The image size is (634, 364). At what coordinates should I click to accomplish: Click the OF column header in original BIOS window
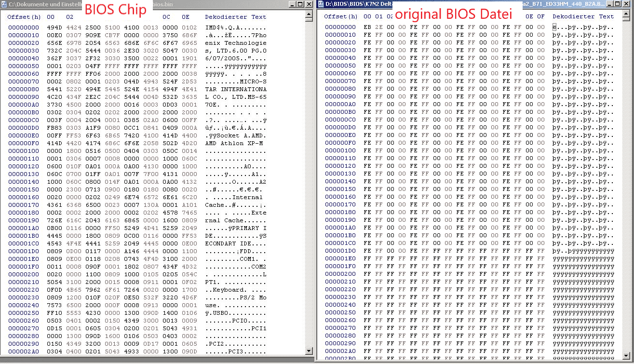[541, 16]
